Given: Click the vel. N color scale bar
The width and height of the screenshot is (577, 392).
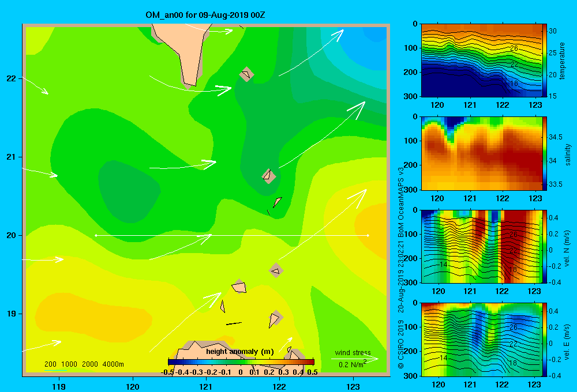Looking at the screenshot, I should [545, 246].
